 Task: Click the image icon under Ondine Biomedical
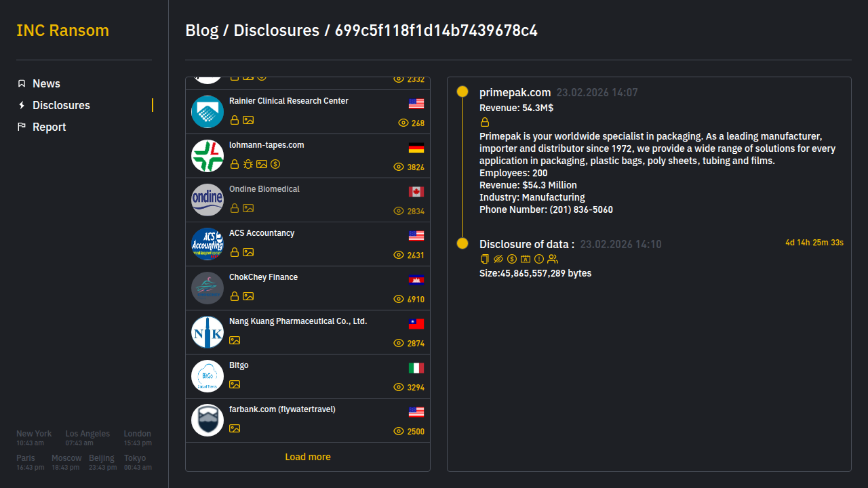click(x=248, y=208)
